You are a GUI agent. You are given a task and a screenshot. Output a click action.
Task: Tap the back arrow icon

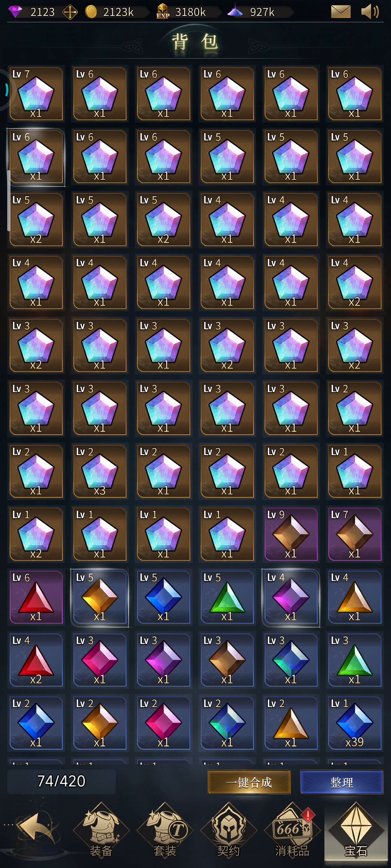(37, 828)
